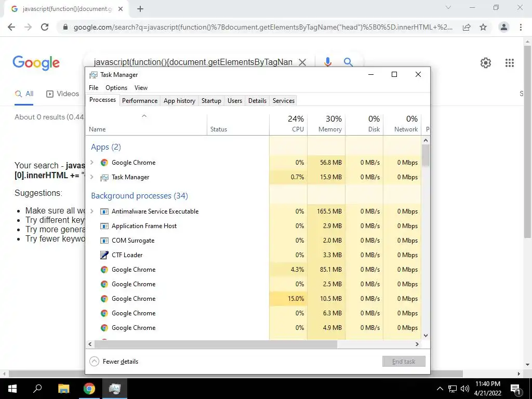The image size is (532, 399).
Task: Click Google Chrome icon in Apps group
Action: click(x=104, y=163)
